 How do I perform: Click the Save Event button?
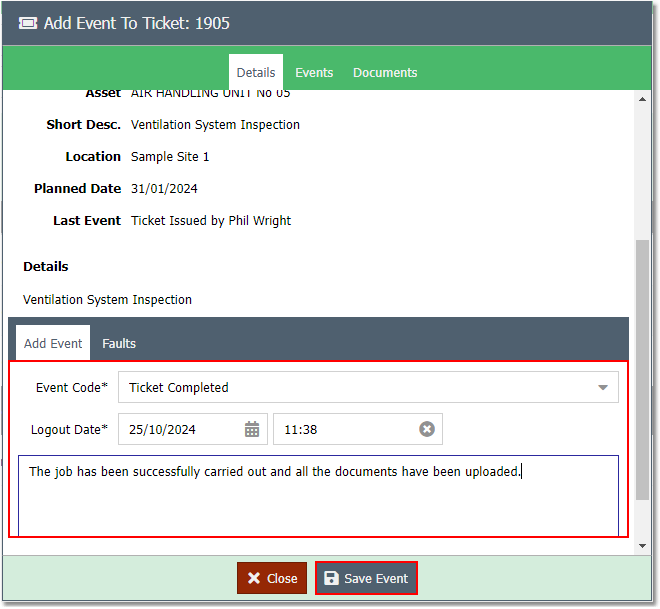(x=366, y=578)
